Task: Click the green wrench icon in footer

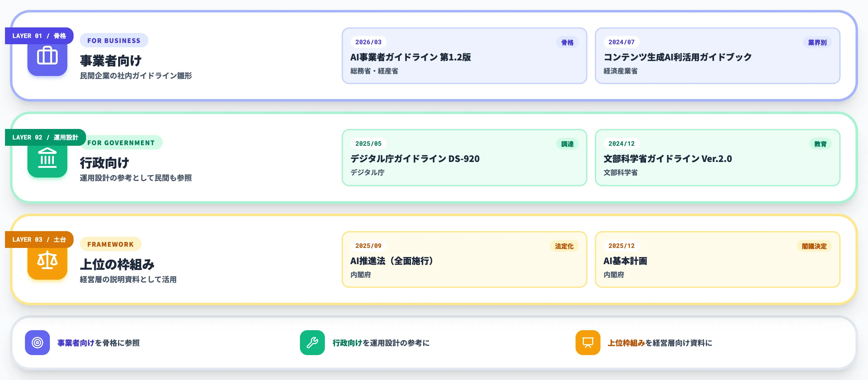Action: click(312, 343)
